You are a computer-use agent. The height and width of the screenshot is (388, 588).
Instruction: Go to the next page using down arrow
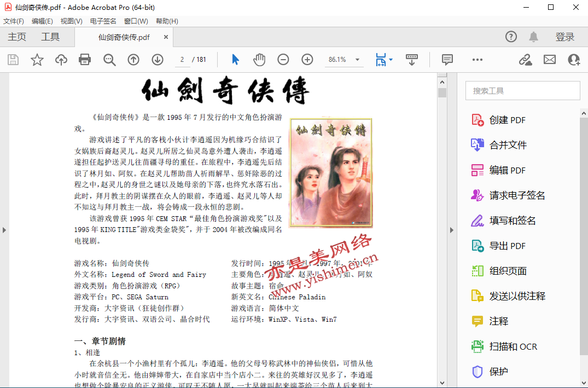(x=158, y=60)
